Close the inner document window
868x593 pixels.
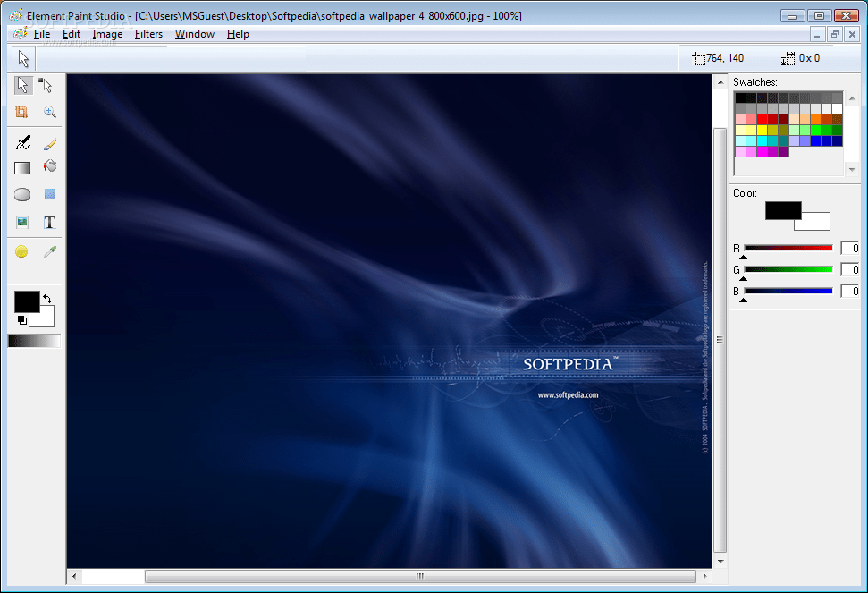pyautogui.click(x=853, y=34)
